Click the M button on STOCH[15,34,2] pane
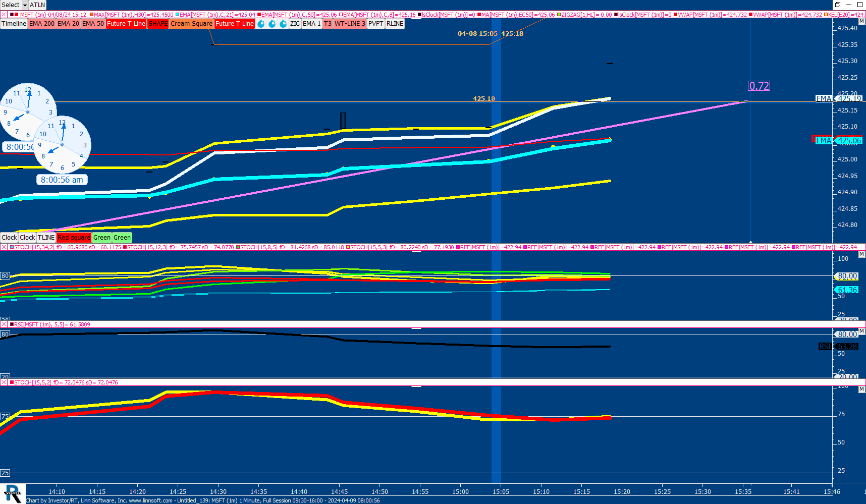 (862, 254)
